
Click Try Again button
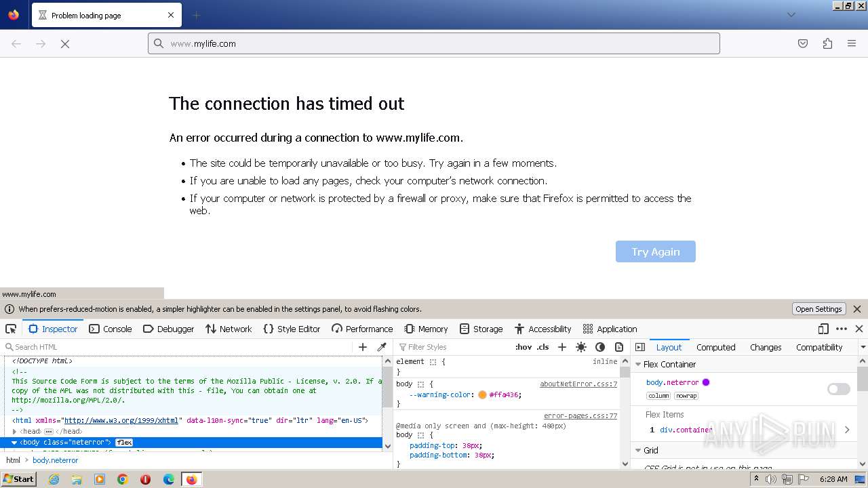tap(656, 251)
